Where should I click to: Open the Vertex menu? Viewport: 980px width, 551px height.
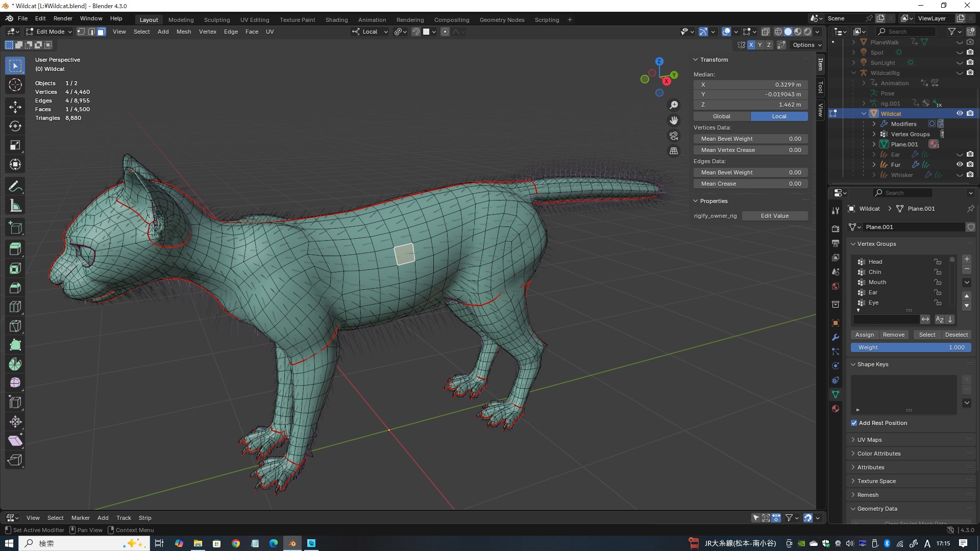pyautogui.click(x=207, y=32)
